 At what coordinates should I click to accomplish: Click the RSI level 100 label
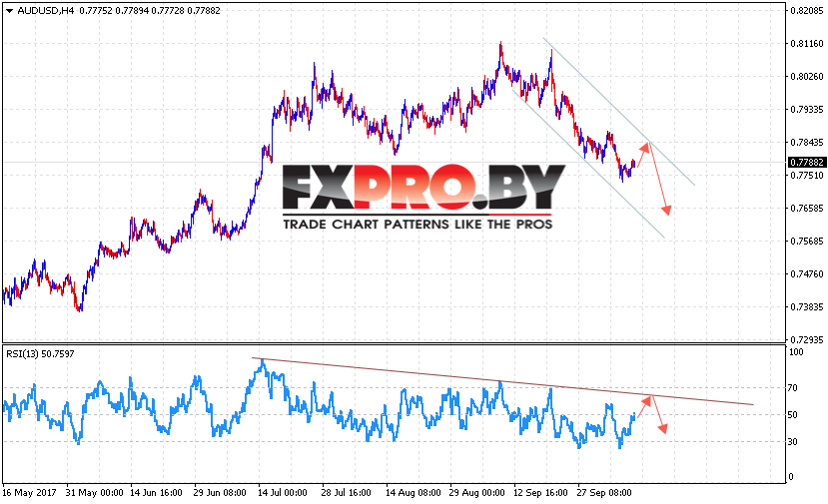pyautogui.click(x=796, y=352)
